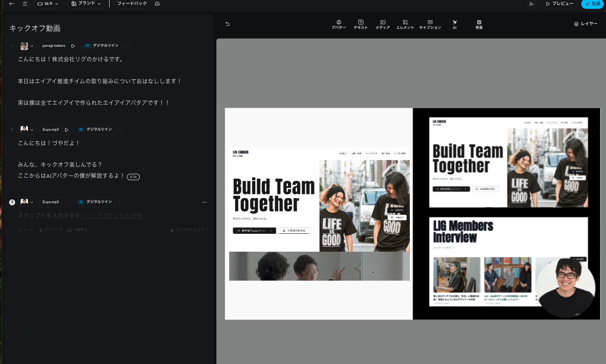
Task: Open the hamburger menu
Action: [25, 4]
